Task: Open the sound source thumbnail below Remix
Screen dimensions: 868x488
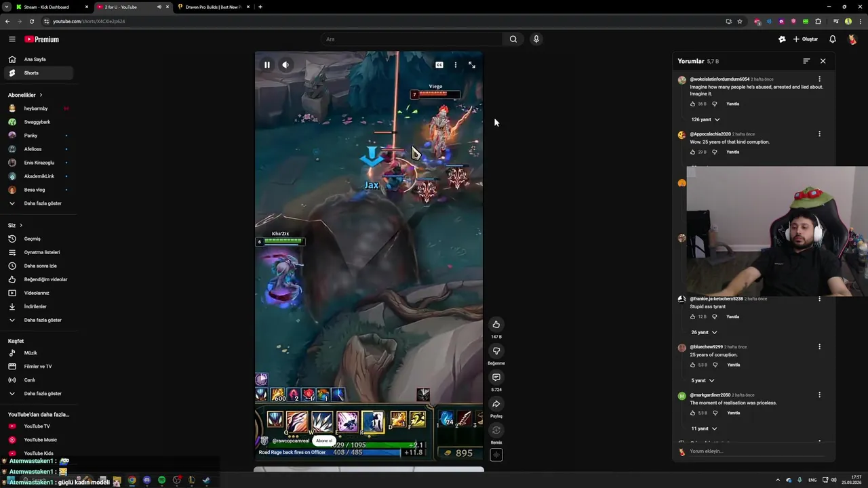Action: coord(496,455)
